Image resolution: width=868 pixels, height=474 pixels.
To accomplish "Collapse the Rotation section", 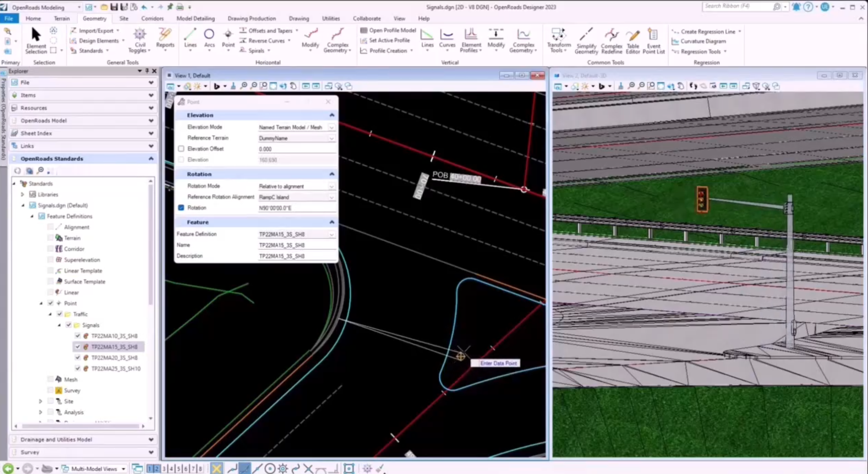I will [332, 174].
